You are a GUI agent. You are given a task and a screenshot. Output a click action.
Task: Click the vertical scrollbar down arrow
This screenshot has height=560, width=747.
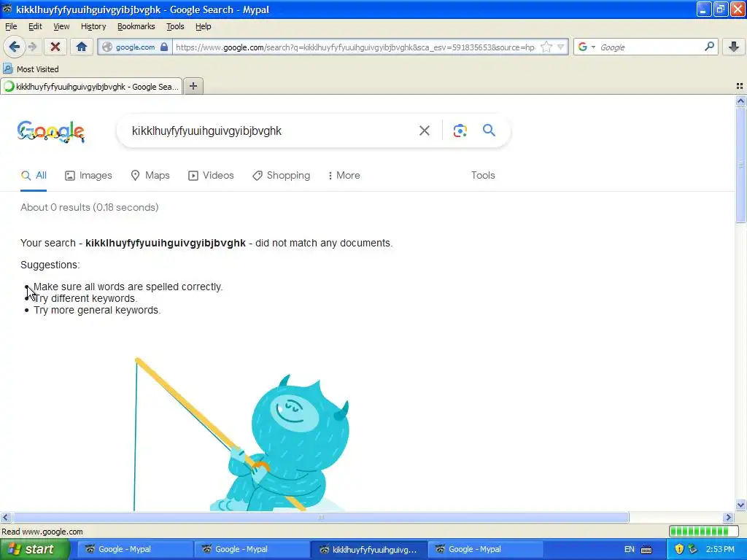point(740,505)
